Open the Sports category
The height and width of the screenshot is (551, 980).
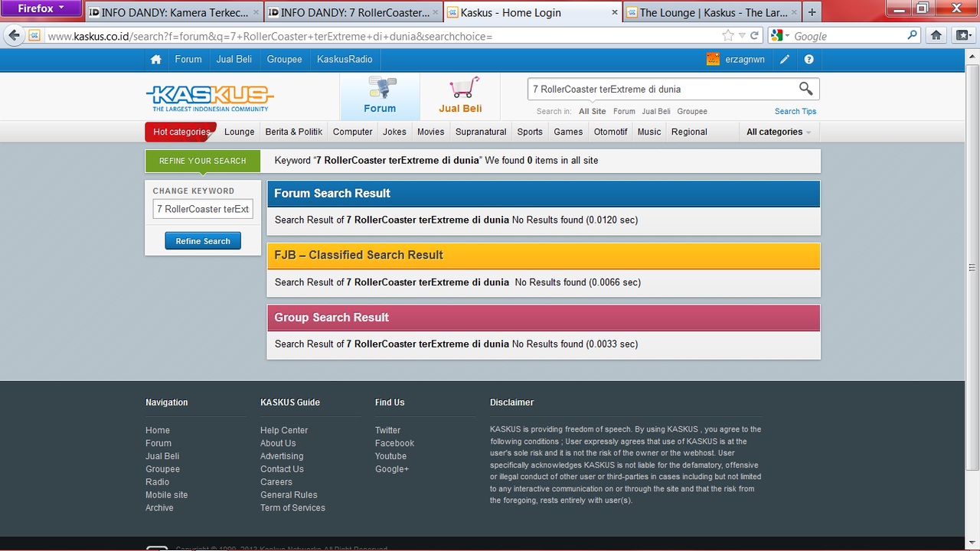tap(530, 132)
